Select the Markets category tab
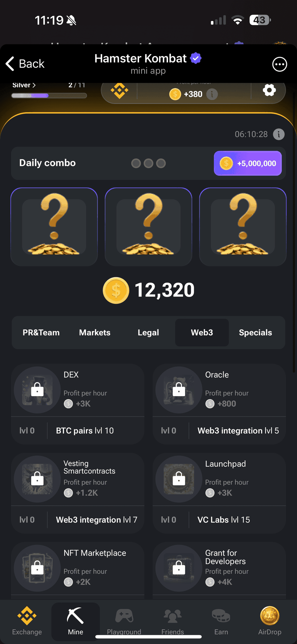Image resolution: width=297 pixels, height=644 pixels. [x=95, y=332]
